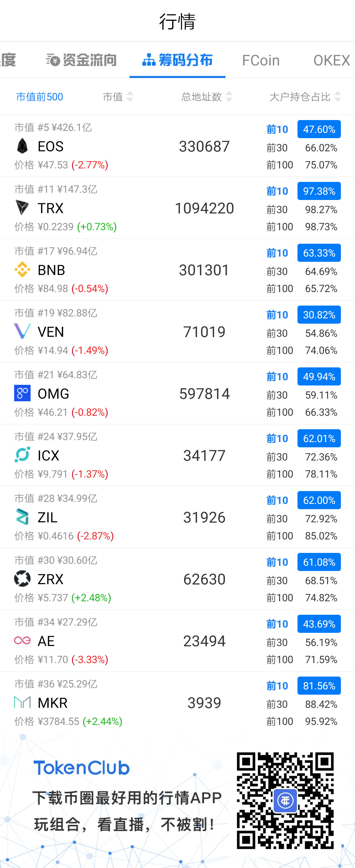Open the ZIL coin logo icon

pyautogui.click(x=22, y=516)
